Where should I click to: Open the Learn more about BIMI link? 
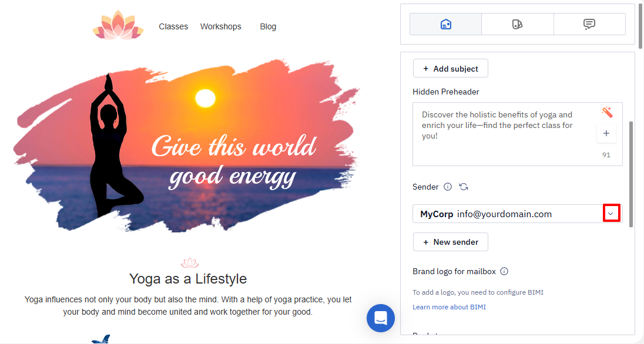450,307
